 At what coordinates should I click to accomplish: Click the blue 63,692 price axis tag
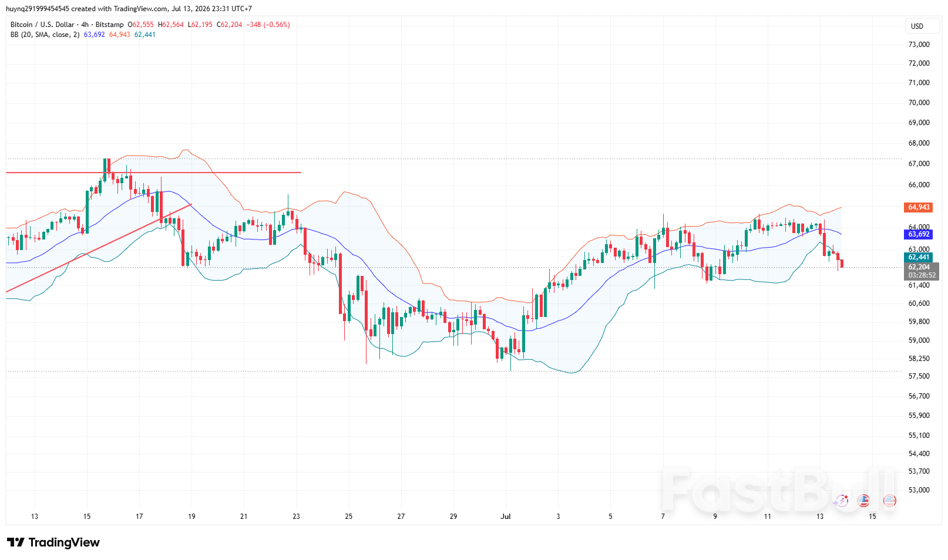918,234
